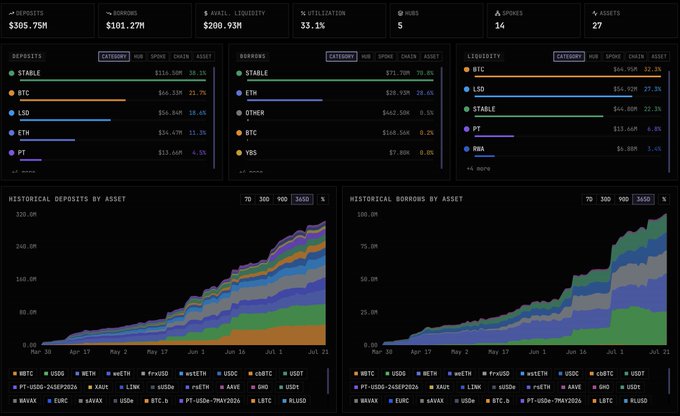Click the purple PT dot in Liquidity panel

(x=467, y=129)
